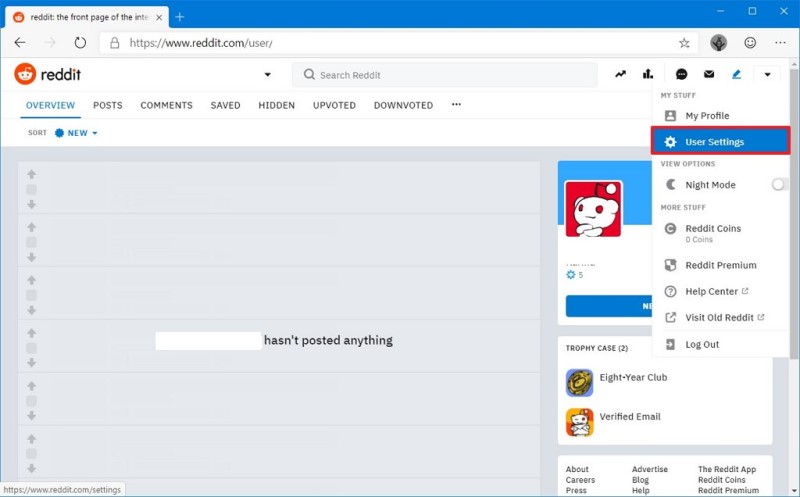Click the create post pencil icon
This screenshot has width=800, height=497.
pyautogui.click(x=736, y=74)
